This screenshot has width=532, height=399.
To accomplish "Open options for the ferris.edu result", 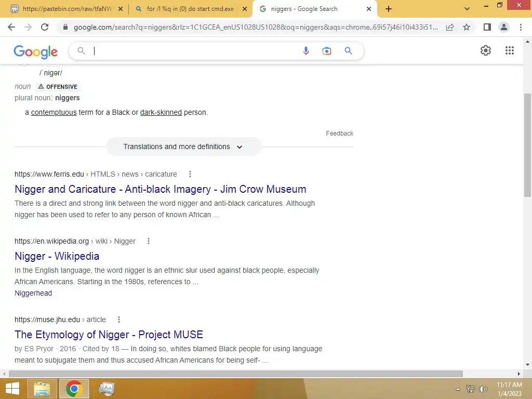I will tap(190, 174).
